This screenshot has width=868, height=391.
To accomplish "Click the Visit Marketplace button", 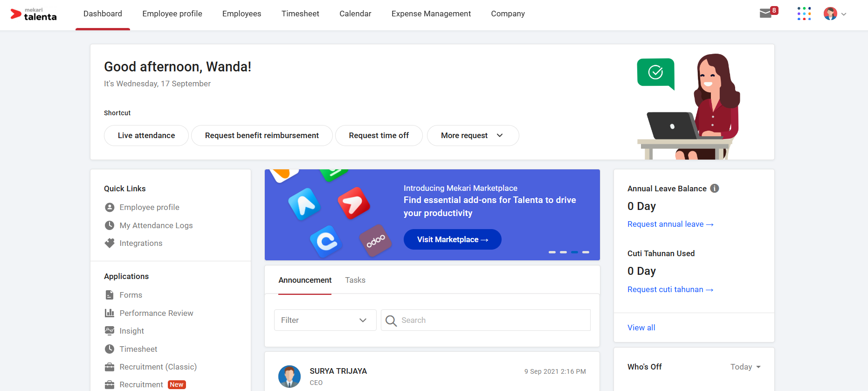I will pos(452,239).
